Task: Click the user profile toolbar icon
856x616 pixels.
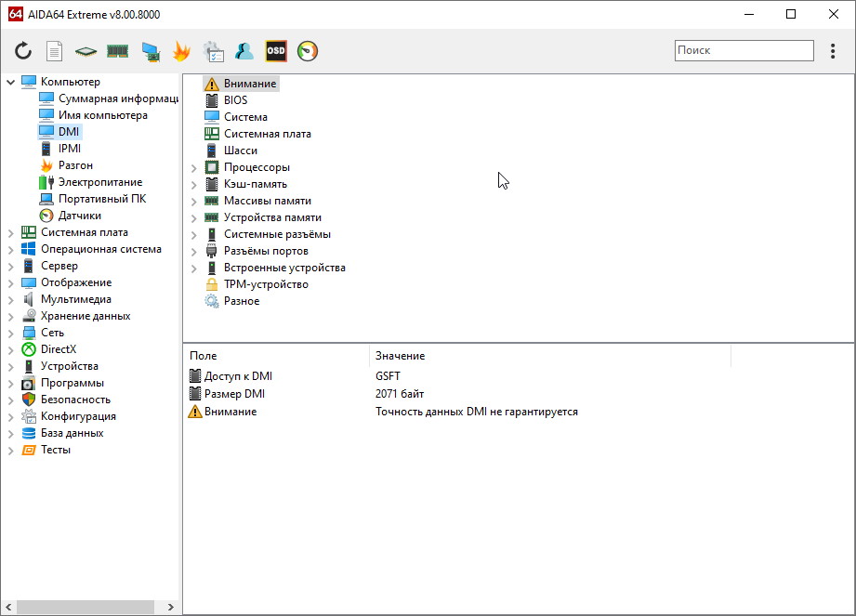Action: [244, 51]
